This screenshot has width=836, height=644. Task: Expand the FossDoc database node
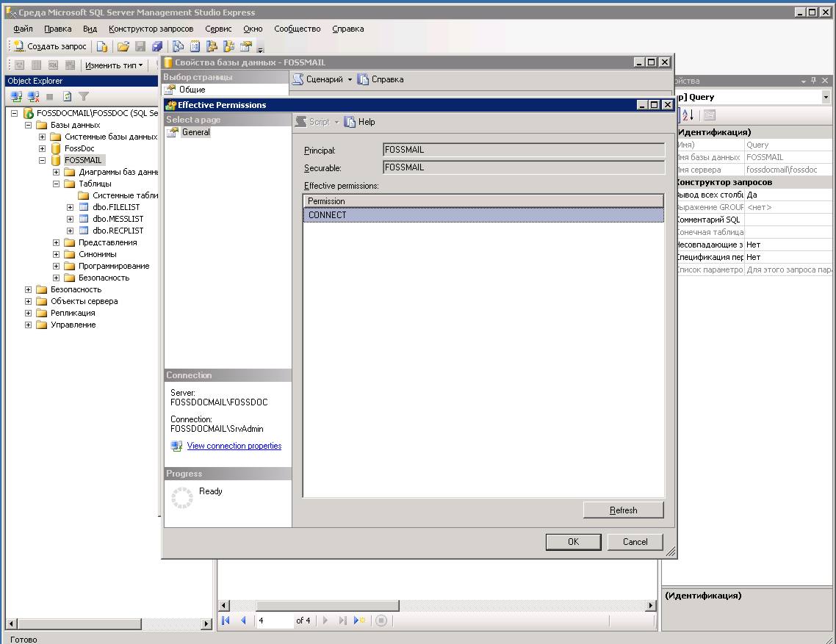43,148
